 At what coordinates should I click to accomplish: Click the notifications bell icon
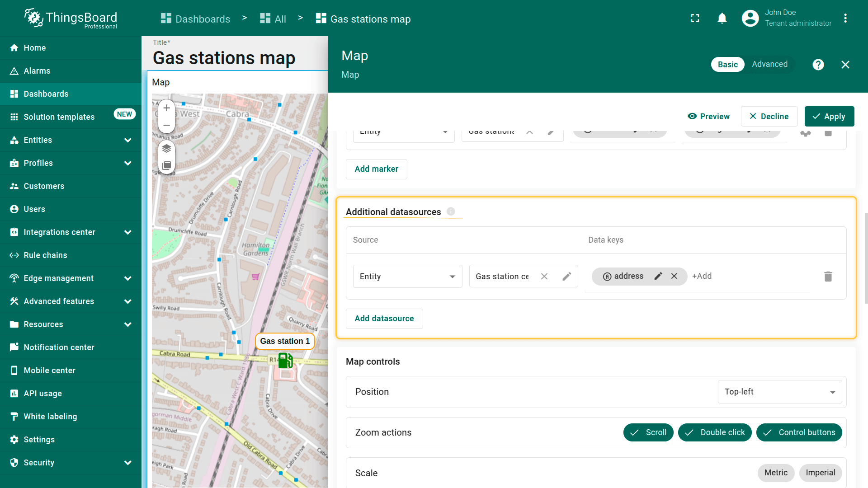[x=722, y=19]
